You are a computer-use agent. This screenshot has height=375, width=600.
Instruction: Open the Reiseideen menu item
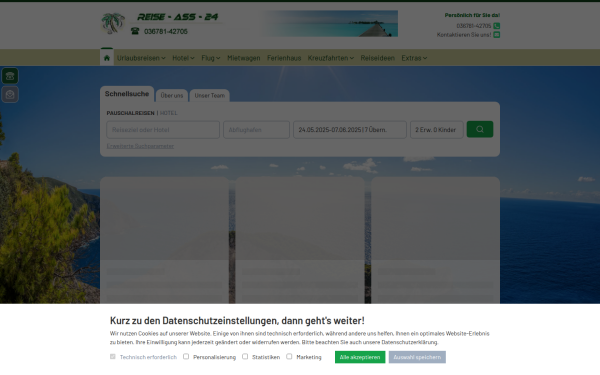[x=377, y=58]
